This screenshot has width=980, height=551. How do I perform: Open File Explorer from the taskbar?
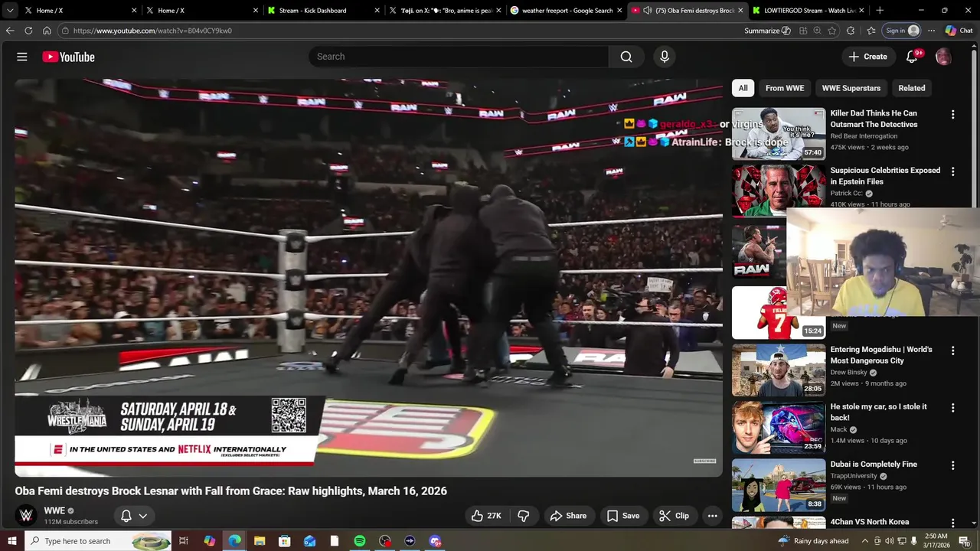[x=260, y=541]
